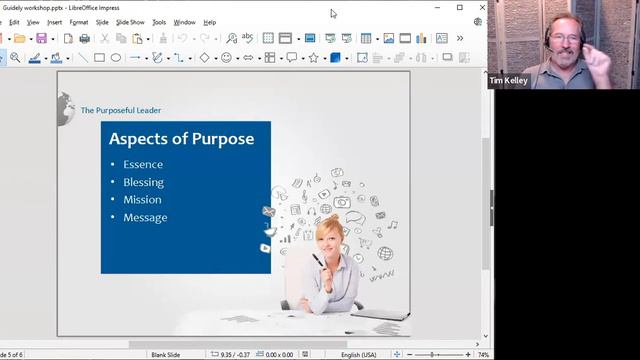
Task: Select the Stars and Banners tool
Action: pos(313,58)
